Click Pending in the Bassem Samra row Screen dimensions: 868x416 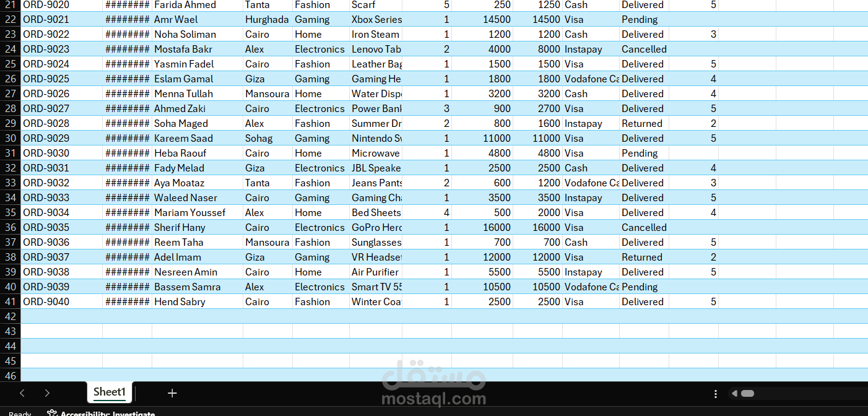644,287
